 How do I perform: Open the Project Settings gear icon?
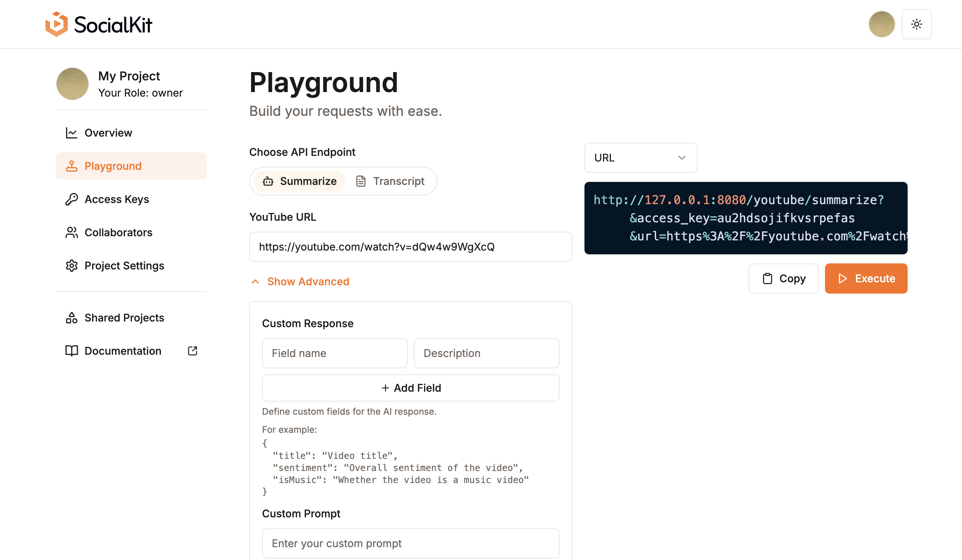coord(71,266)
